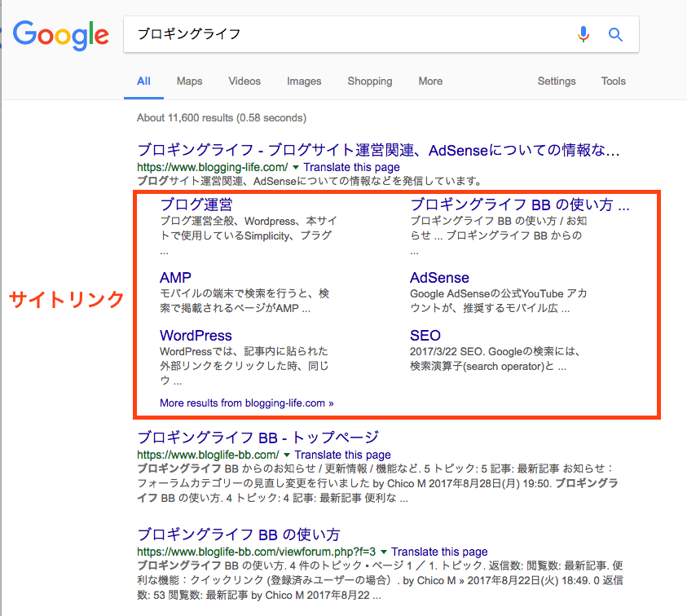Click the Google logo
The image size is (687, 616).
[61, 35]
